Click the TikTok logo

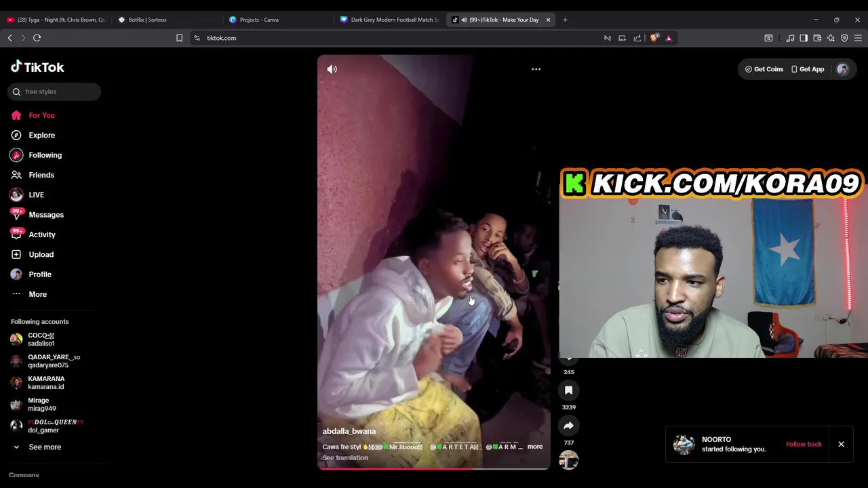pos(37,67)
